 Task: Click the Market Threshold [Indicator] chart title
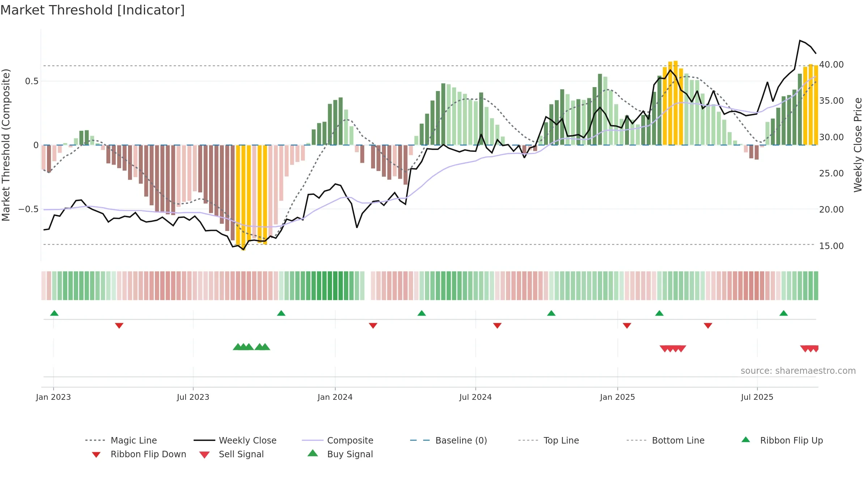click(93, 10)
